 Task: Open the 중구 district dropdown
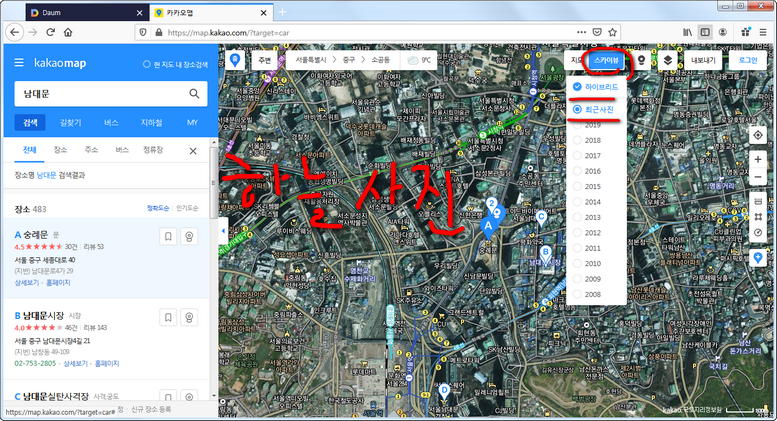[x=349, y=60]
